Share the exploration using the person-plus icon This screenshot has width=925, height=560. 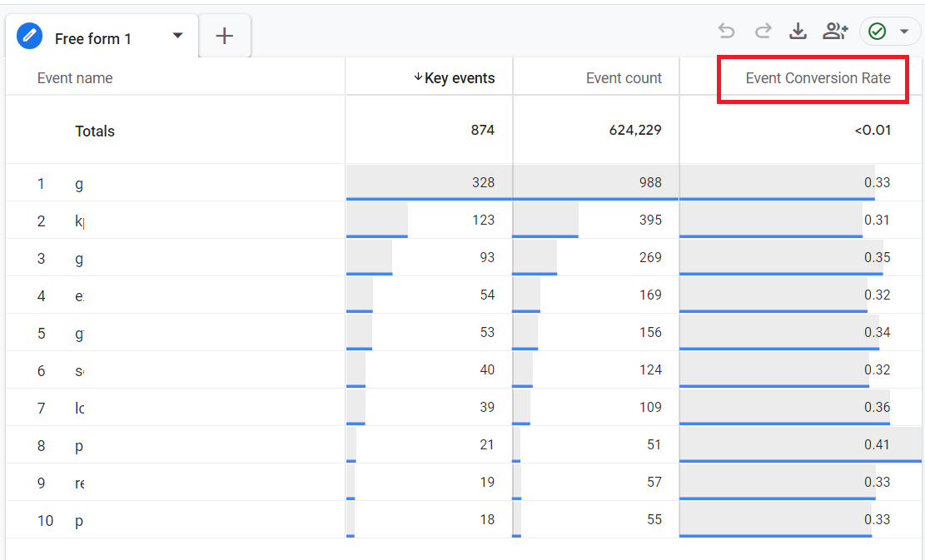point(835,31)
